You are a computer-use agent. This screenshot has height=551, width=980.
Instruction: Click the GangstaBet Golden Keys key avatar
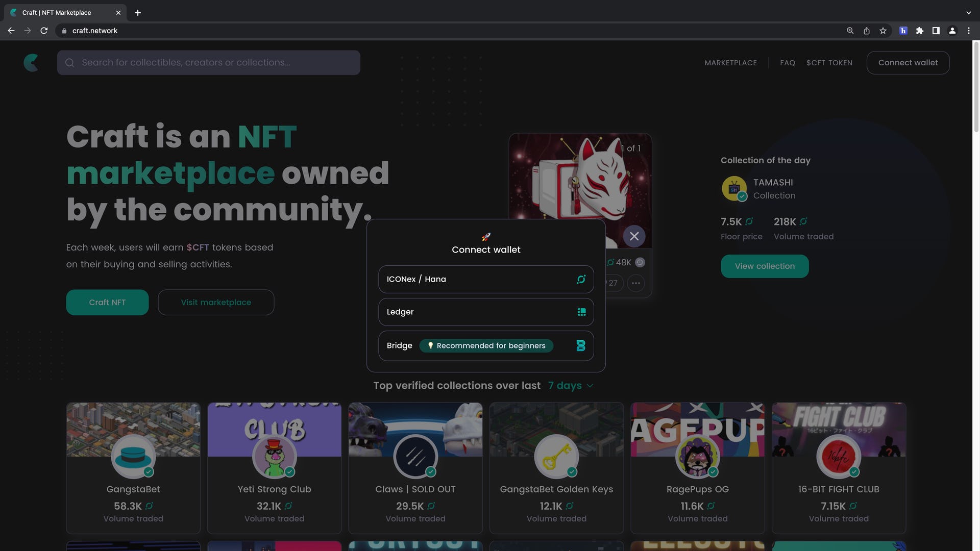coord(556,457)
